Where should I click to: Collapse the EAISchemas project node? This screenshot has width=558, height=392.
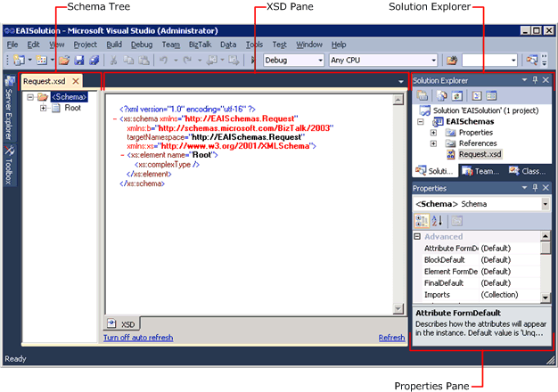pos(421,122)
